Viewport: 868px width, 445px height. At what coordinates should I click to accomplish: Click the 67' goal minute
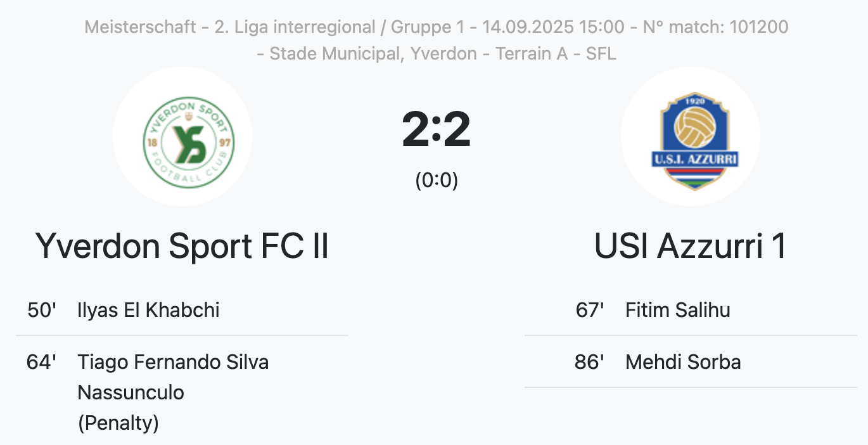589,310
